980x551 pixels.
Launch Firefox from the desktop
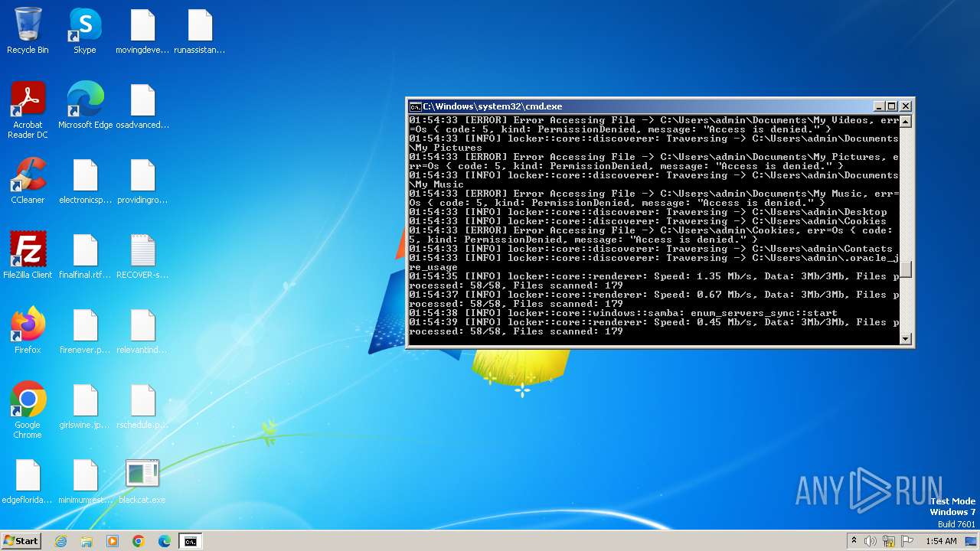[x=28, y=331]
